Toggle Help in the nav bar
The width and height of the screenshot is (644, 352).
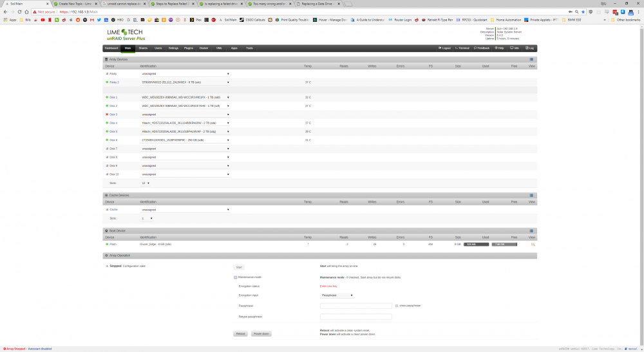pyautogui.click(x=499, y=48)
